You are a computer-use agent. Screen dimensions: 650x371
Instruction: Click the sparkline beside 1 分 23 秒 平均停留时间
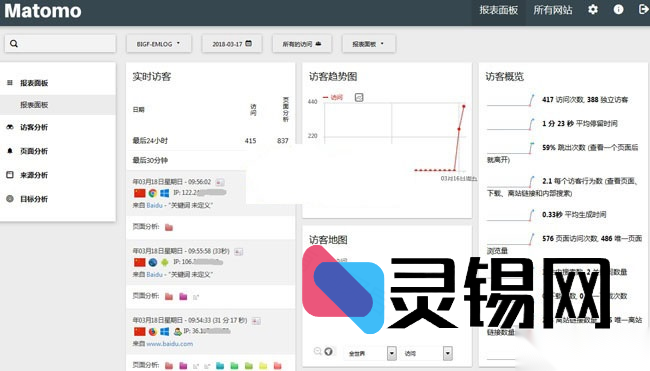pos(511,124)
